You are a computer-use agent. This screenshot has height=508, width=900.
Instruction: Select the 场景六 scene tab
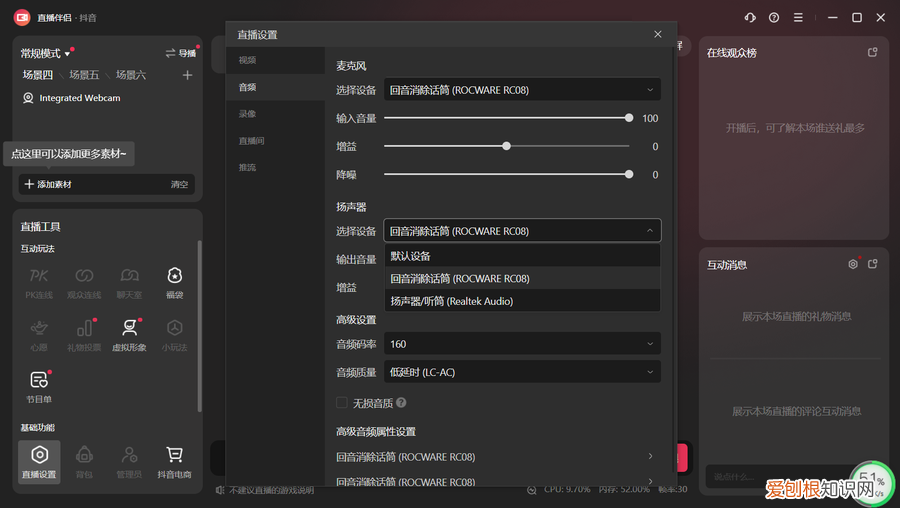pyautogui.click(x=130, y=75)
